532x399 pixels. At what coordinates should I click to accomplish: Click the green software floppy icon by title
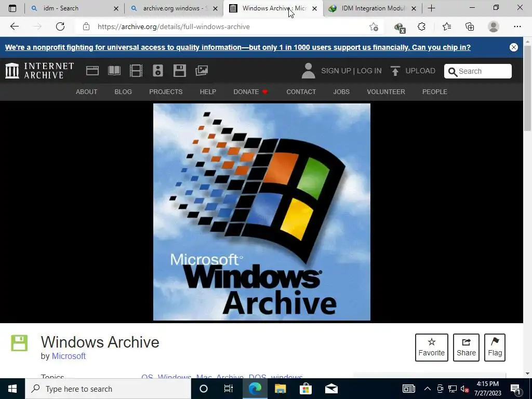(x=19, y=343)
